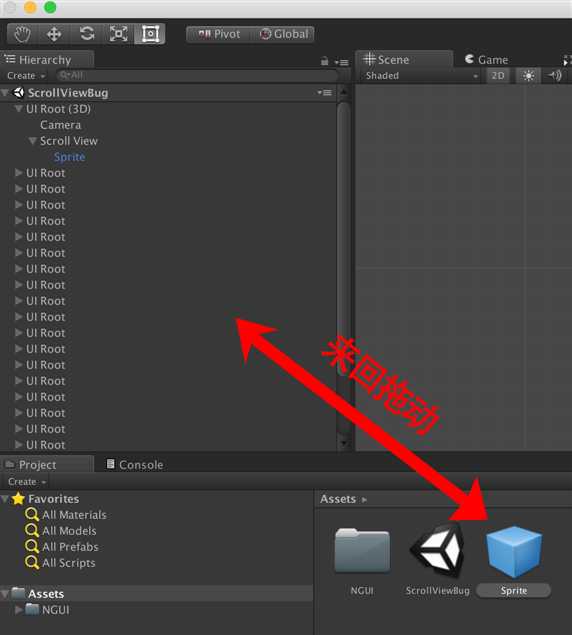Open the Hierarchy Create dropdown

[26, 76]
